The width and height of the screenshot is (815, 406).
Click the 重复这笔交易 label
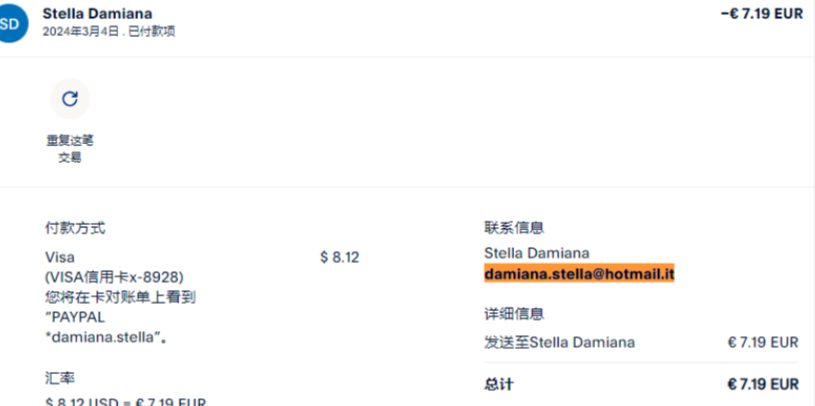tap(69, 148)
